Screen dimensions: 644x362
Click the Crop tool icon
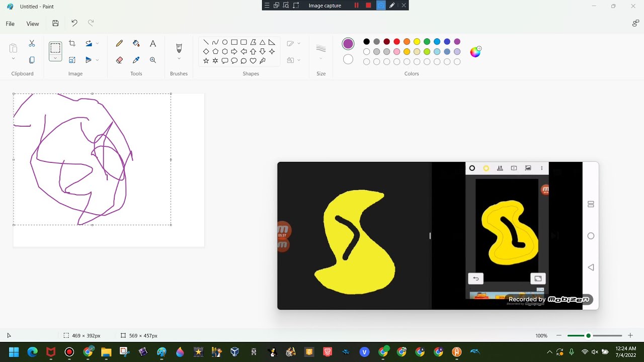coord(72,44)
